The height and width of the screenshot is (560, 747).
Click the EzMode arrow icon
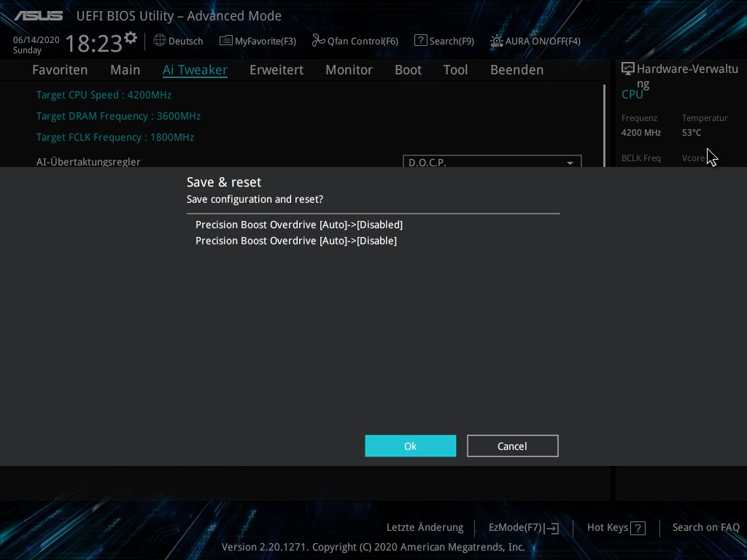[x=551, y=528]
